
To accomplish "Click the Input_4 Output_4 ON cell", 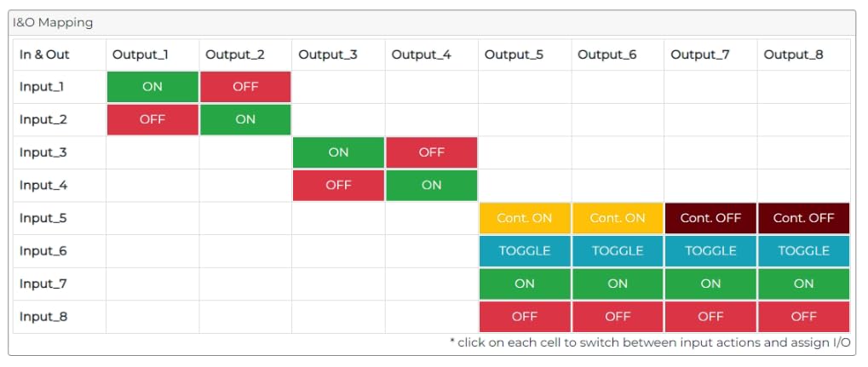I will [431, 186].
